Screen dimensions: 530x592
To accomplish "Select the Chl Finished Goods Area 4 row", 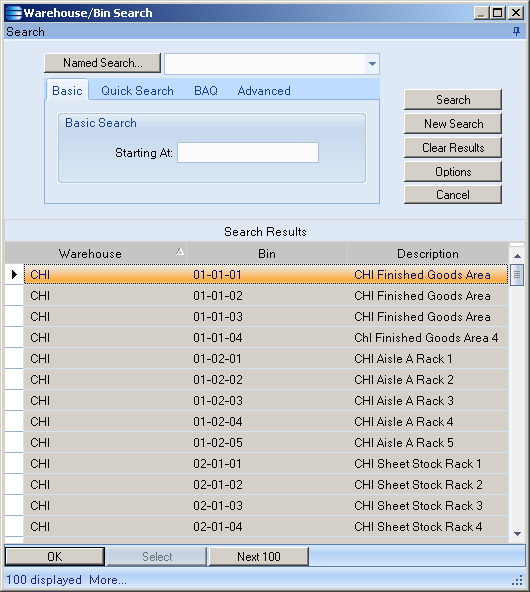I will (x=266, y=338).
